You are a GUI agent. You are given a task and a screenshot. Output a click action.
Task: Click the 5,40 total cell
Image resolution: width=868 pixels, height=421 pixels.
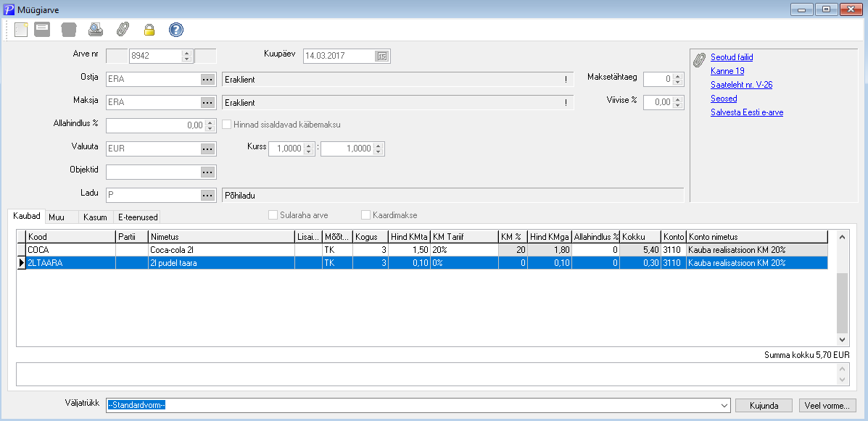[640, 250]
